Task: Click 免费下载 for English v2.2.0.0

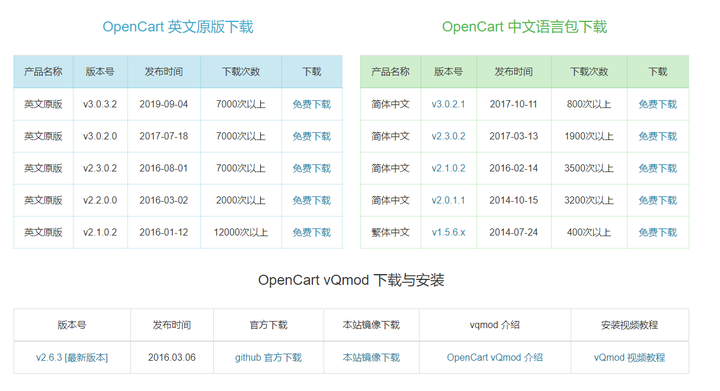Action: pos(312,201)
